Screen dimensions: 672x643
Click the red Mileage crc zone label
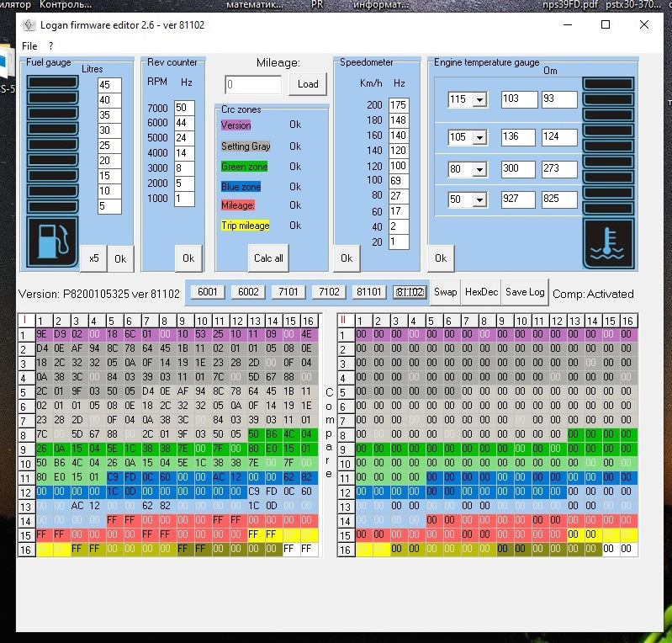238,205
